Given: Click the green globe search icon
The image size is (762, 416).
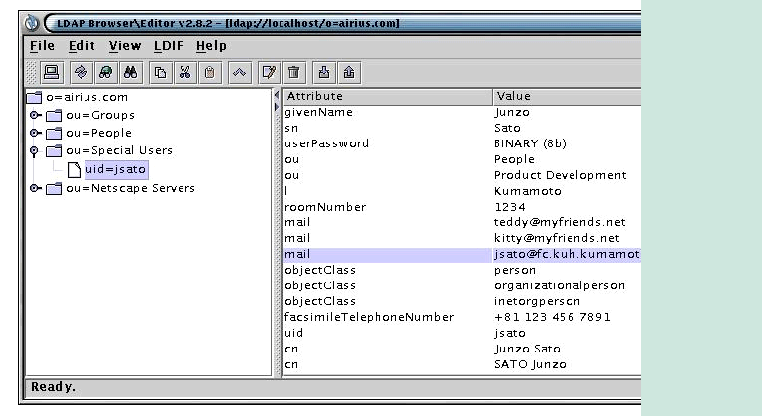Looking at the screenshot, I should (x=105, y=73).
